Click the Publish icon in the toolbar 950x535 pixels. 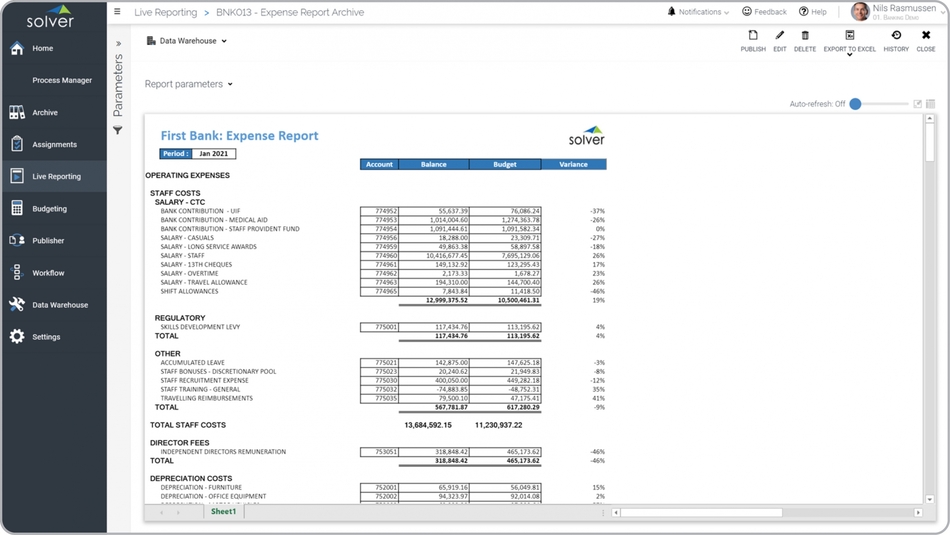(753, 36)
